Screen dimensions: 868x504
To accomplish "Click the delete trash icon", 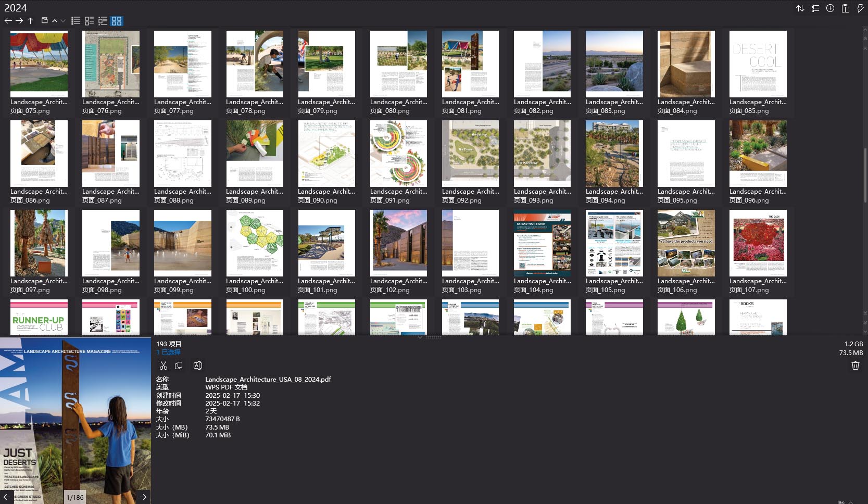I will (854, 365).
